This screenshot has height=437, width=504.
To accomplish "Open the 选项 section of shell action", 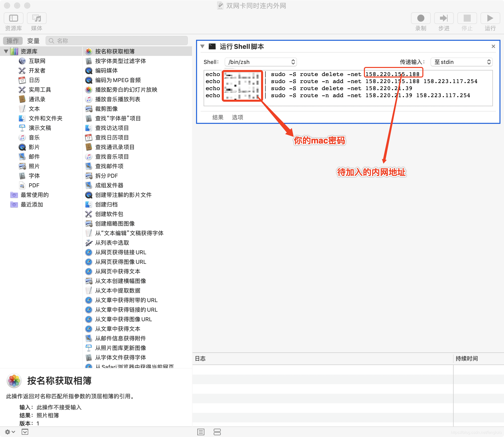I will click(x=237, y=117).
